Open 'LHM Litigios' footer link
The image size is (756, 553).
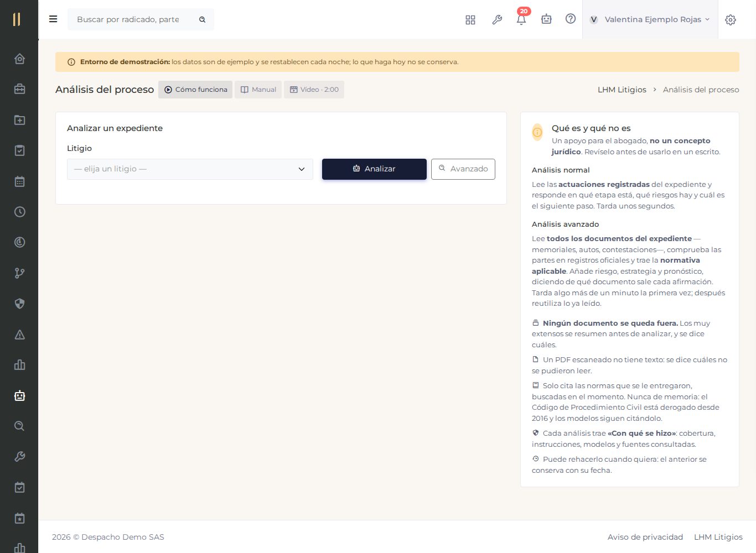pos(718,537)
